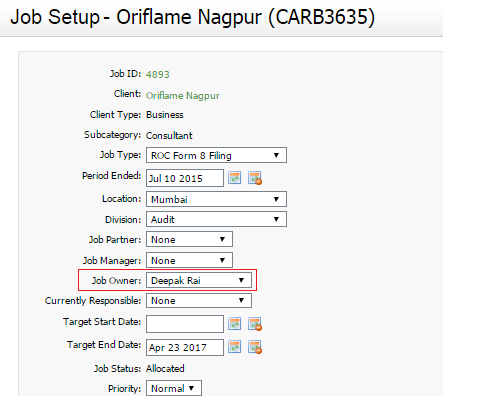Open Job Owner dropdown showing Deepak Rai

click(199, 280)
